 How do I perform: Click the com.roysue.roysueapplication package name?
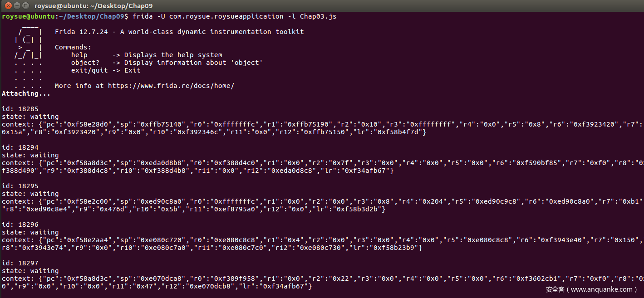(226, 16)
